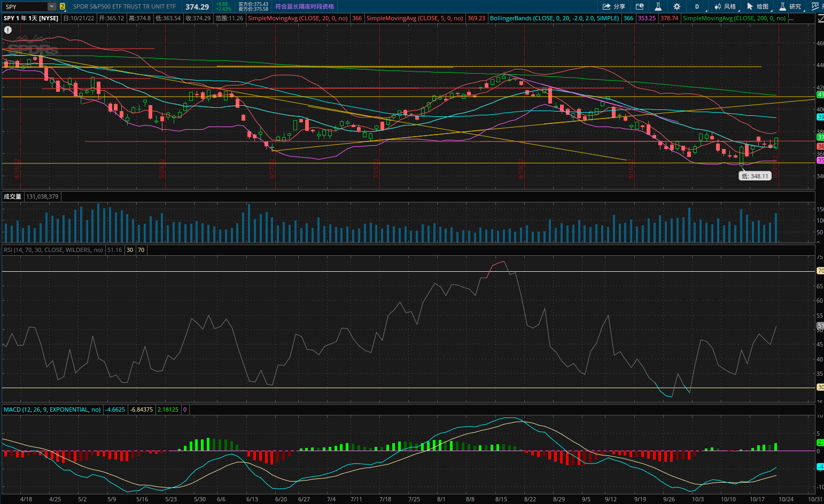
Task: Click the 4/18 date on time axis
Action: [x=26, y=499]
